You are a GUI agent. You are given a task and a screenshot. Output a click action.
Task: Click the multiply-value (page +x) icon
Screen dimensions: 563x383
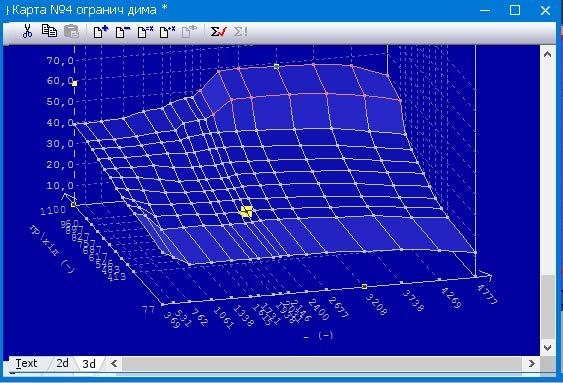point(167,32)
